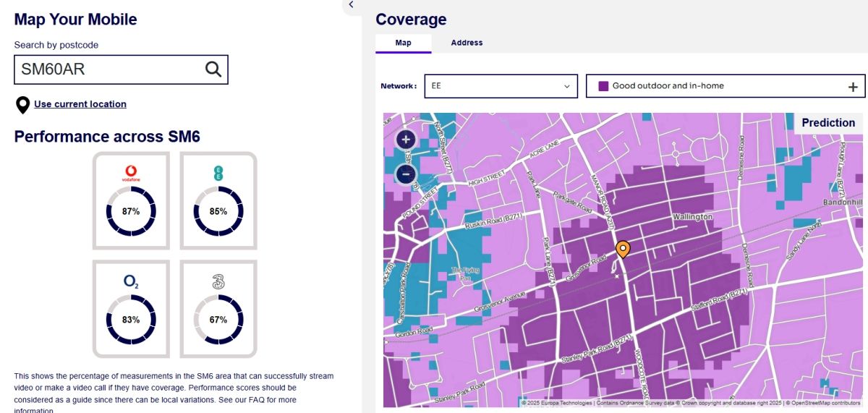Select the Three network performance card

[x=218, y=309]
